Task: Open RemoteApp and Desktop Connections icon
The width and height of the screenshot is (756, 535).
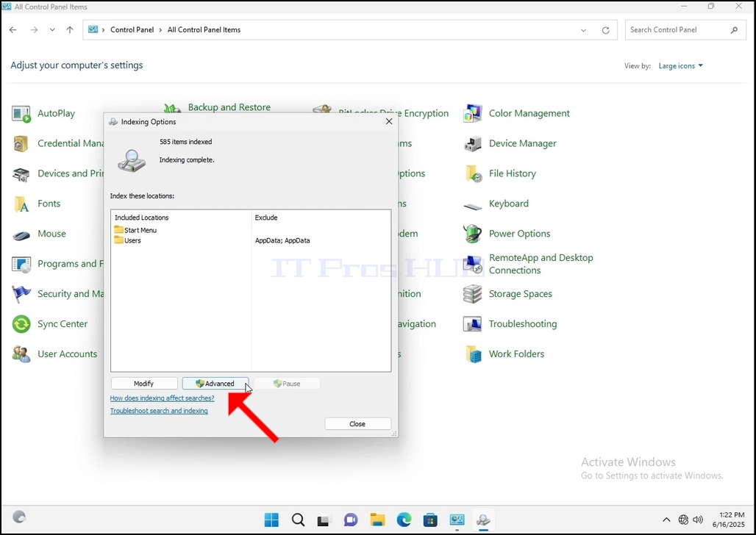Action: (472, 264)
